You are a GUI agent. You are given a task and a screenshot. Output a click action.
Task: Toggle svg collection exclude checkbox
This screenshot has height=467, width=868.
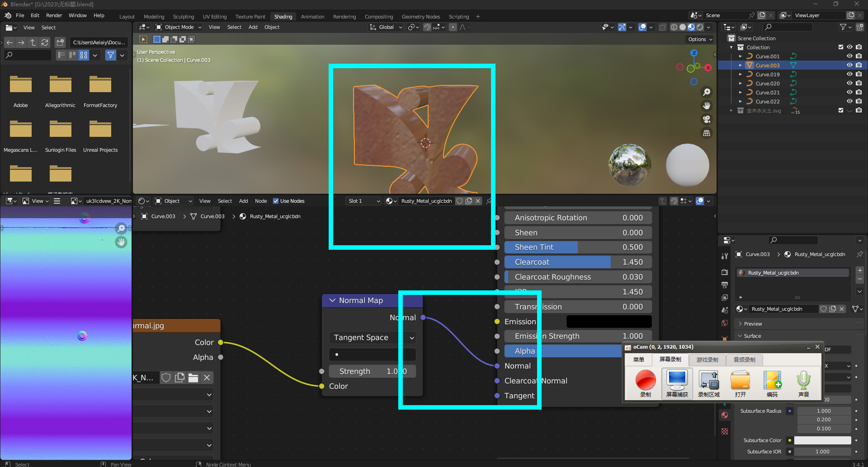point(841,110)
